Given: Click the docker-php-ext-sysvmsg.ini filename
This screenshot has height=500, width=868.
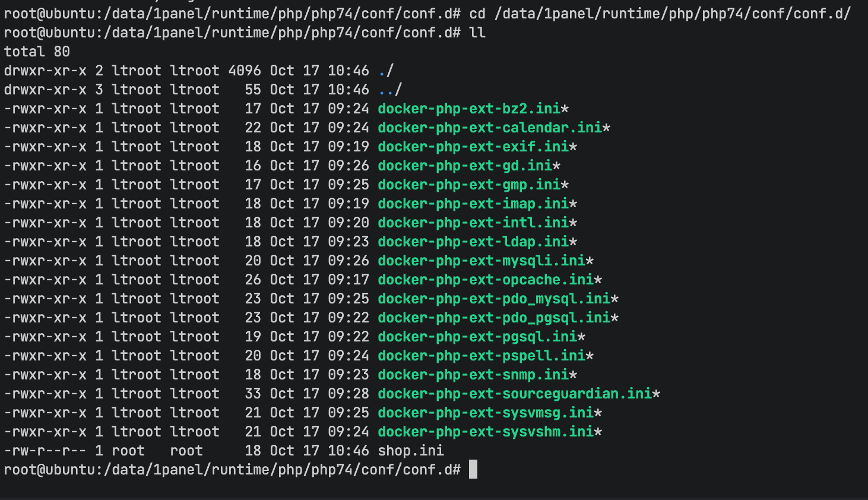Looking at the screenshot, I should (x=486, y=413).
